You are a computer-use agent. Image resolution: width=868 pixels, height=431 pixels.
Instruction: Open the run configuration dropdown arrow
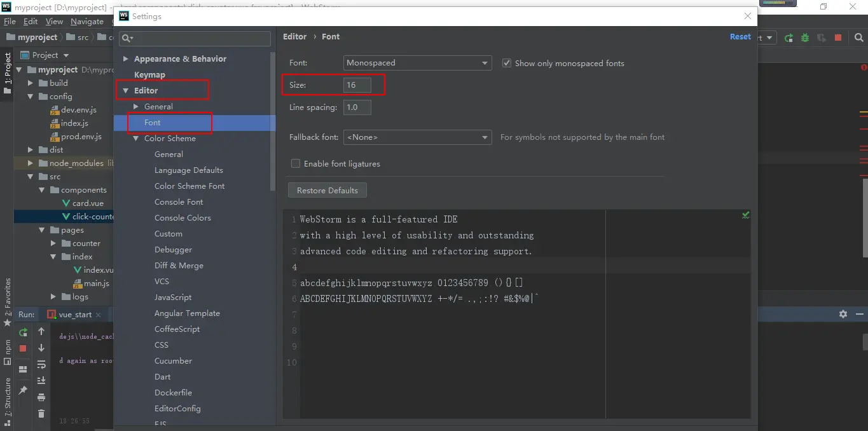tap(769, 38)
